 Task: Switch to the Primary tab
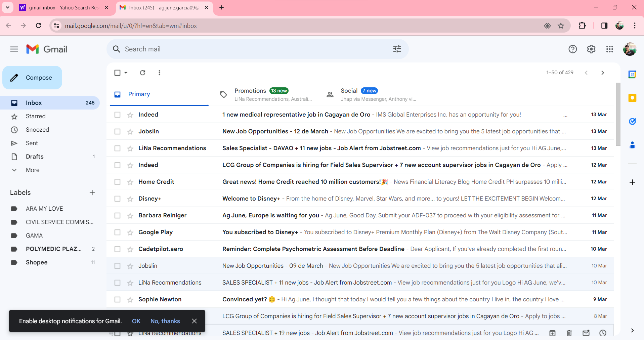(x=159, y=94)
